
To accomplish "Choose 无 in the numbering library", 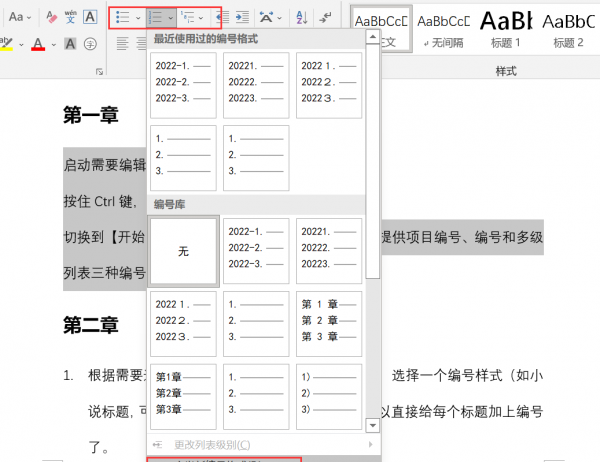I will point(183,251).
